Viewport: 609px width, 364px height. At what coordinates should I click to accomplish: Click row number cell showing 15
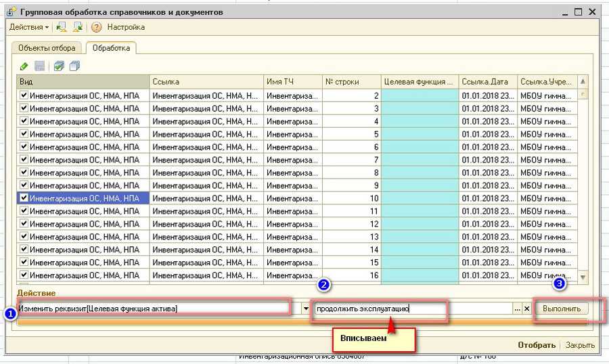click(x=351, y=263)
